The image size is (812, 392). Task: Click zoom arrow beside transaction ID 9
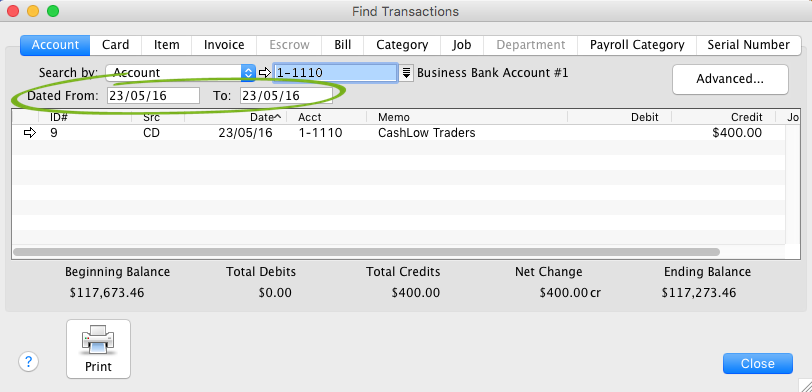pyautogui.click(x=31, y=133)
